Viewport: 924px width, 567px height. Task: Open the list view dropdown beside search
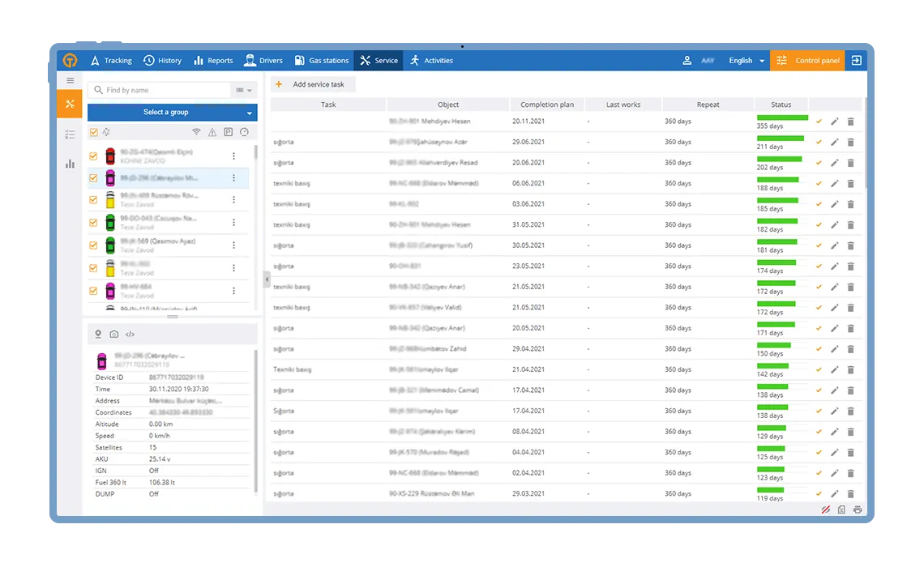coord(243,91)
